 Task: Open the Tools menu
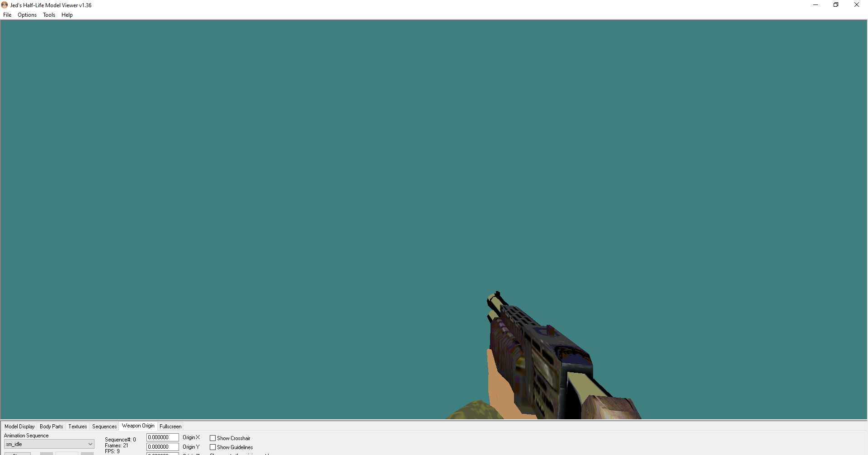tap(49, 15)
